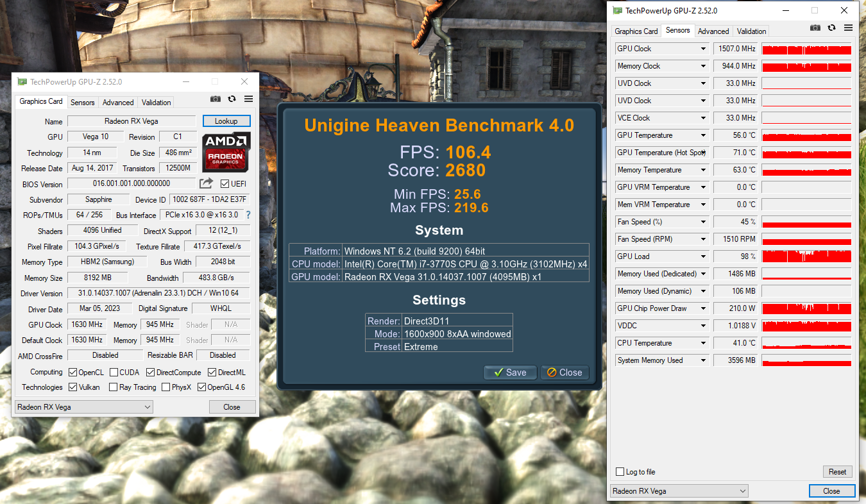Open the CPU Temperature sensor dropdown
This screenshot has width=866, height=504.
(x=704, y=343)
